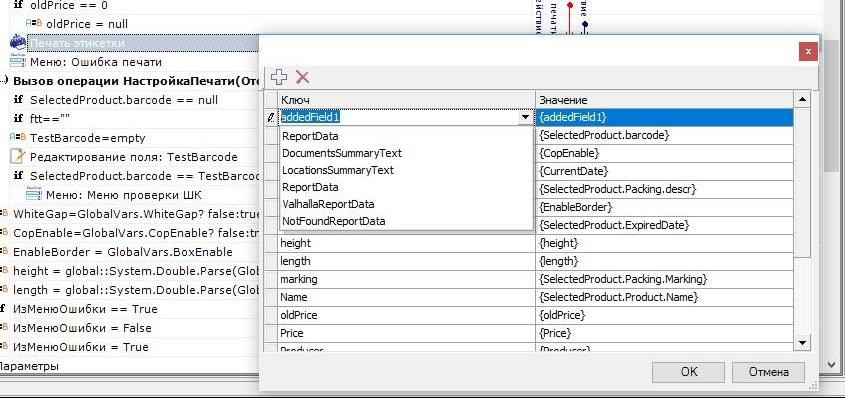Select the {length} value cell
This screenshot has height=399, width=845.
tap(664, 261)
